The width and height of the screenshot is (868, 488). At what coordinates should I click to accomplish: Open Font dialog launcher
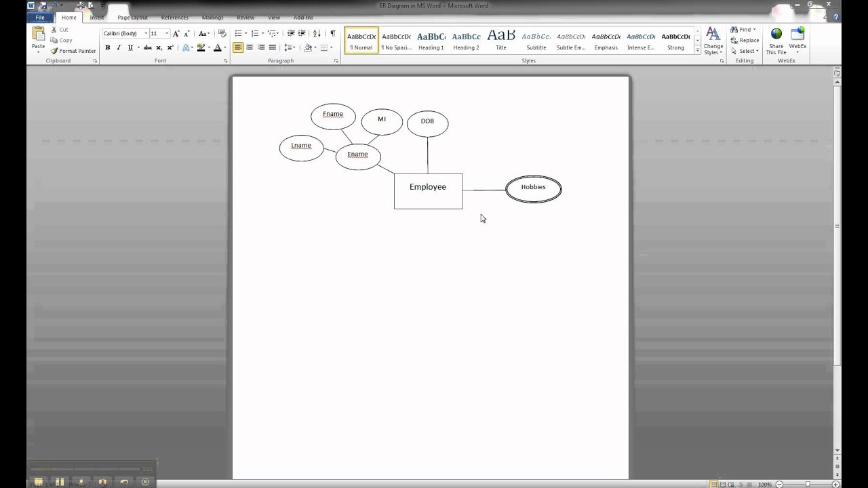click(x=225, y=61)
